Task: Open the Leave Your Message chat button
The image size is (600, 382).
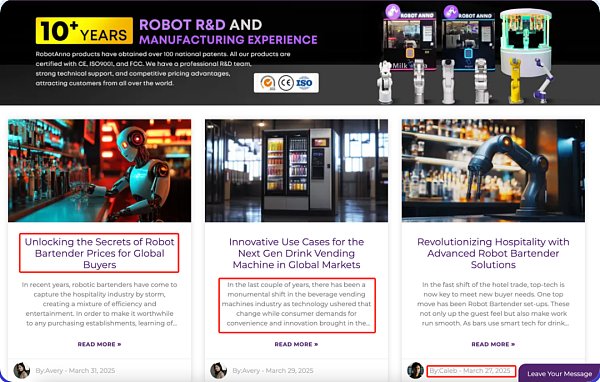Action: coord(559,373)
